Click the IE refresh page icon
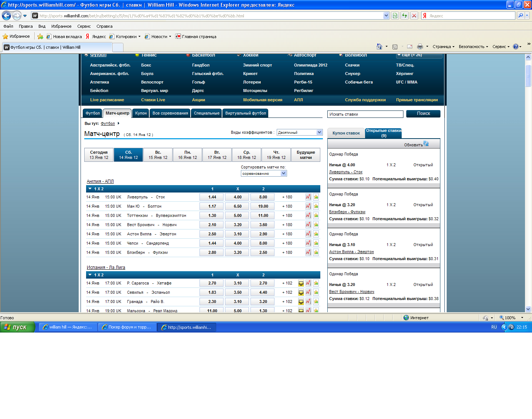The image size is (532, 419). pyautogui.click(x=405, y=16)
